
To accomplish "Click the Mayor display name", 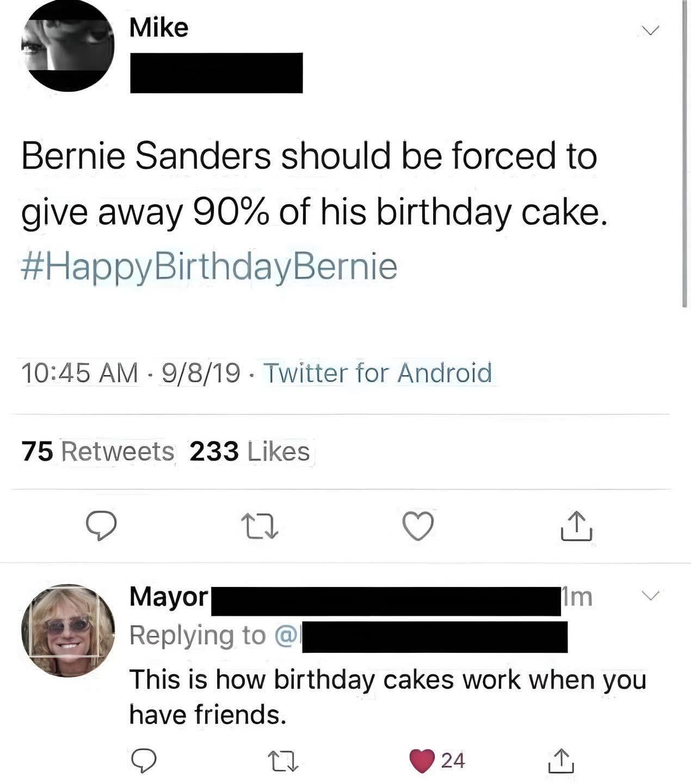I will pyautogui.click(x=169, y=597).
